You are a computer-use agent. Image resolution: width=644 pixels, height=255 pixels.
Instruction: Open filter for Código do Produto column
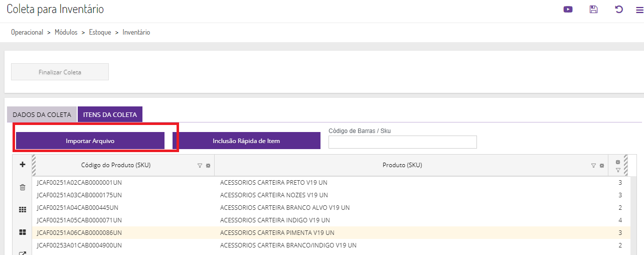click(200, 165)
